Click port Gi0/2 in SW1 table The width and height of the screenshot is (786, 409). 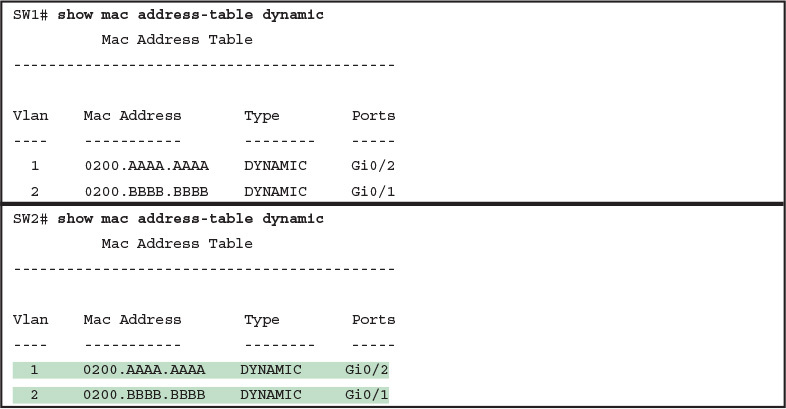[x=373, y=166]
